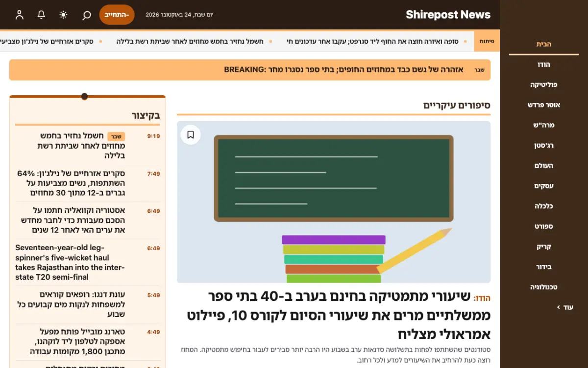
Task: Open פוליטיקה section in sidebar
Action: coord(544,84)
